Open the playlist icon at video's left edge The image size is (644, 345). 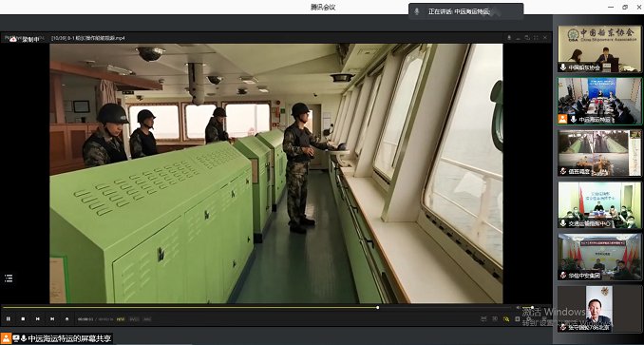pyautogui.click(x=9, y=278)
